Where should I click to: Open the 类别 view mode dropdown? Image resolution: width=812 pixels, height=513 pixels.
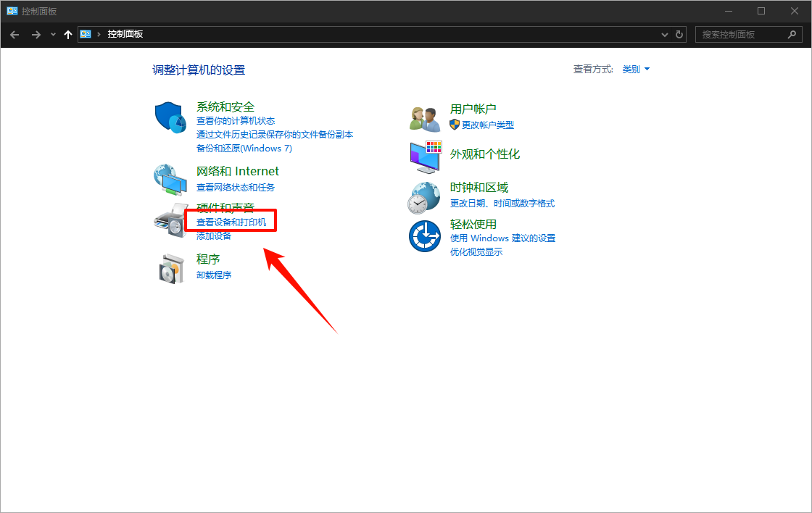point(636,70)
